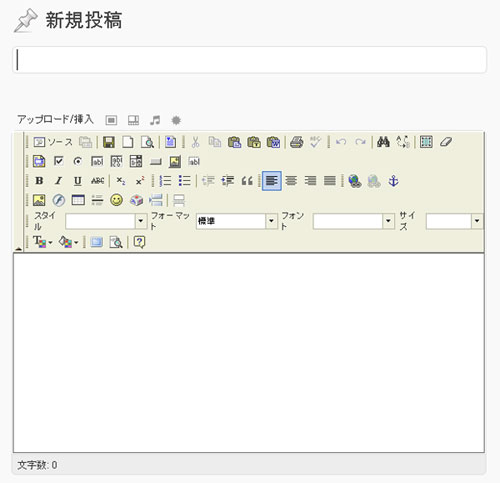Insert a smiley emoticon
Image resolution: width=500 pixels, height=483 pixels.
(x=116, y=200)
